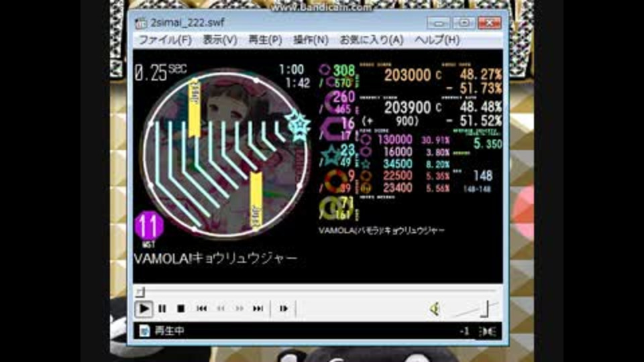Click the 1:42 total time
Viewport: 644px width, 362px height.
click(x=297, y=83)
